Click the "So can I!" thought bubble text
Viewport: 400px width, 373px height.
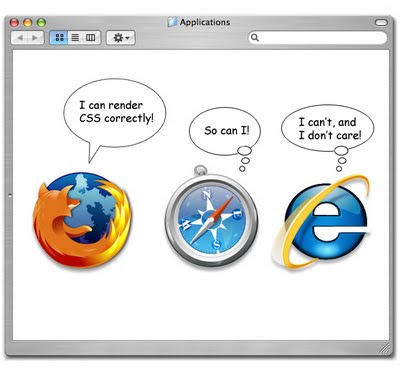coord(227,130)
